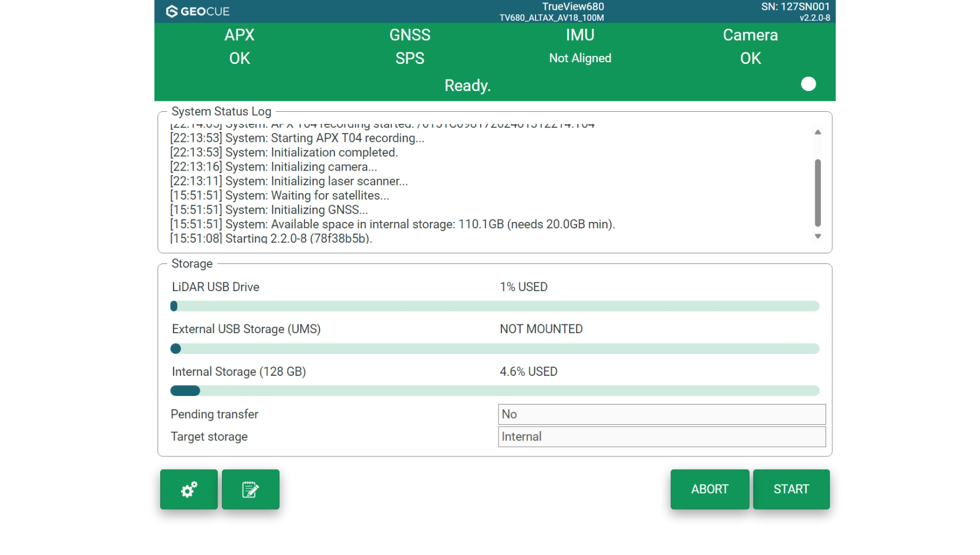Click the serial number SN: 127SN001
Viewport: 980px width, 555px height.
pyautogui.click(x=795, y=7)
